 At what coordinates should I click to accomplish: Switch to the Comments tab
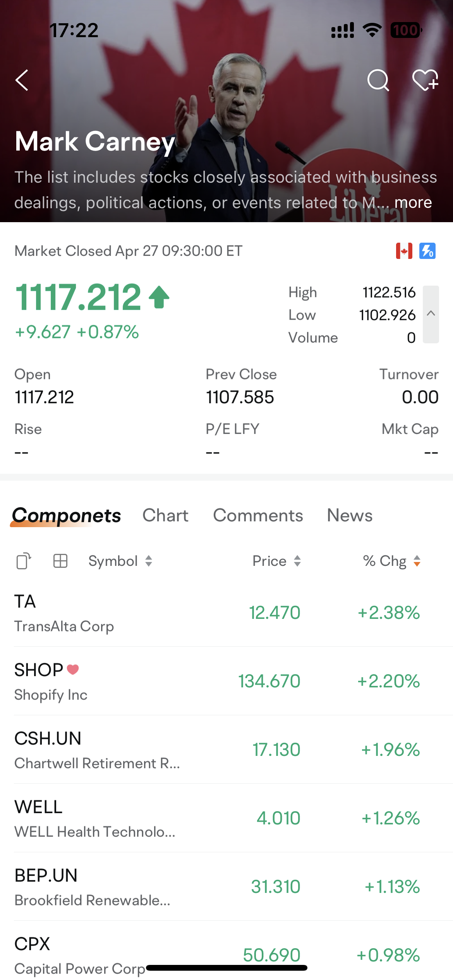258,516
